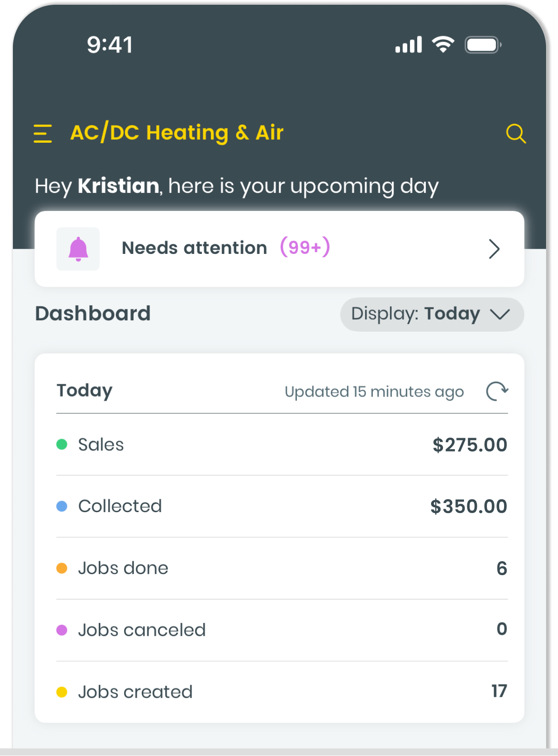Refresh the Today dashboard data
Viewport: 558px width, 756px height.
click(x=497, y=391)
